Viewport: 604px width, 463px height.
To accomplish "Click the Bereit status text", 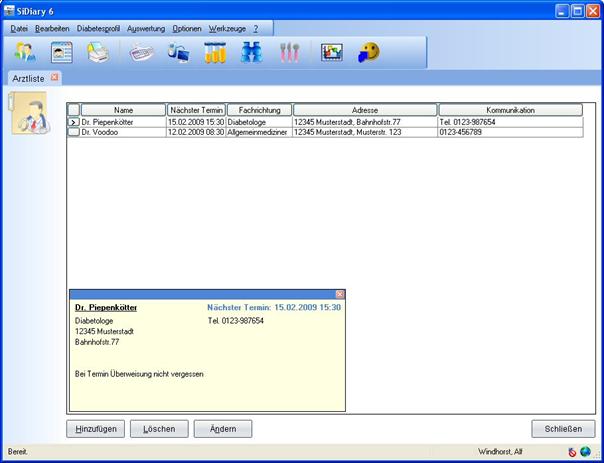I will click(x=18, y=451).
